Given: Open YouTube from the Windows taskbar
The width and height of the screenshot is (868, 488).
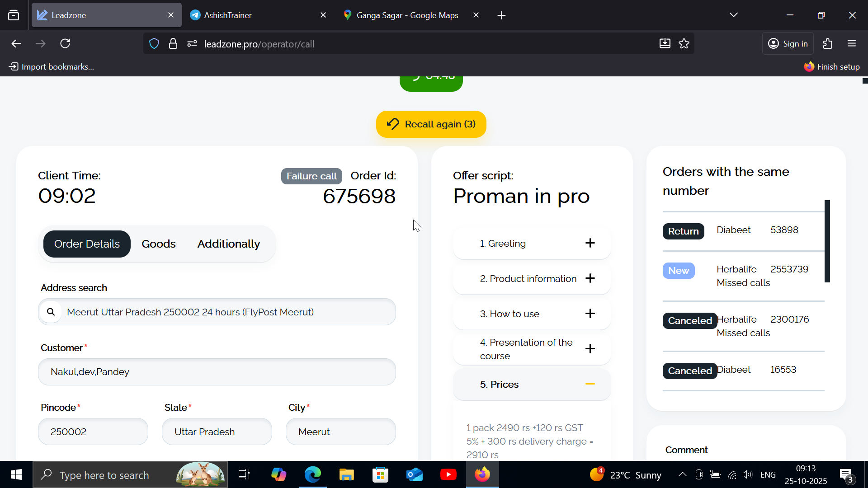Looking at the screenshot, I should [x=448, y=474].
